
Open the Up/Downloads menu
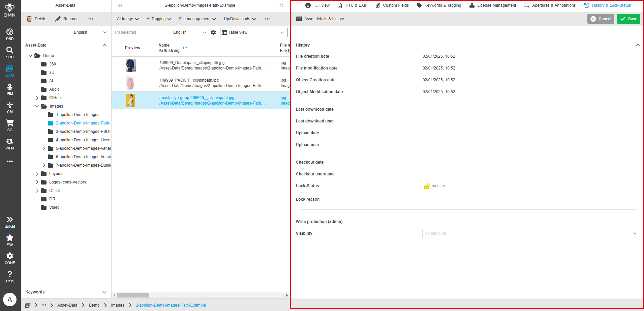[x=240, y=19]
